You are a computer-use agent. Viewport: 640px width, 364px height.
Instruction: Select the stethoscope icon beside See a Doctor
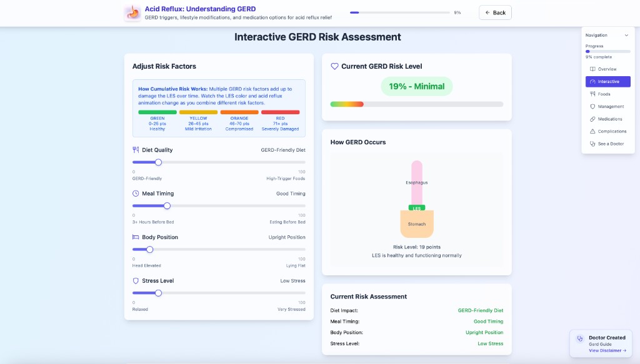pyautogui.click(x=592, y=144)
